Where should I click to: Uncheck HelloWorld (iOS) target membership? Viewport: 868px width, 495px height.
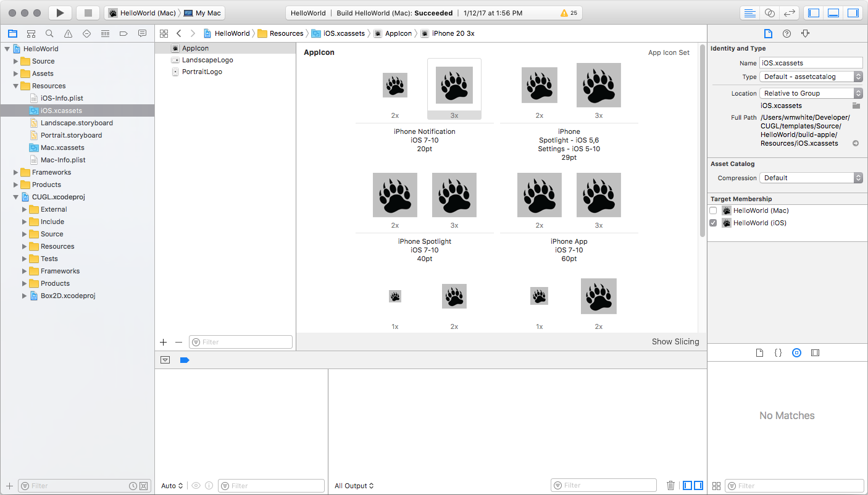click(x=713, y=223)
